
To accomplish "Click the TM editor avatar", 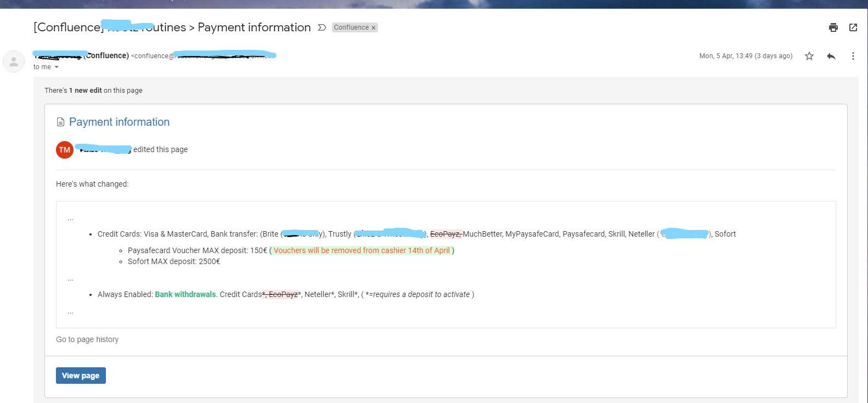I will 65,149.
